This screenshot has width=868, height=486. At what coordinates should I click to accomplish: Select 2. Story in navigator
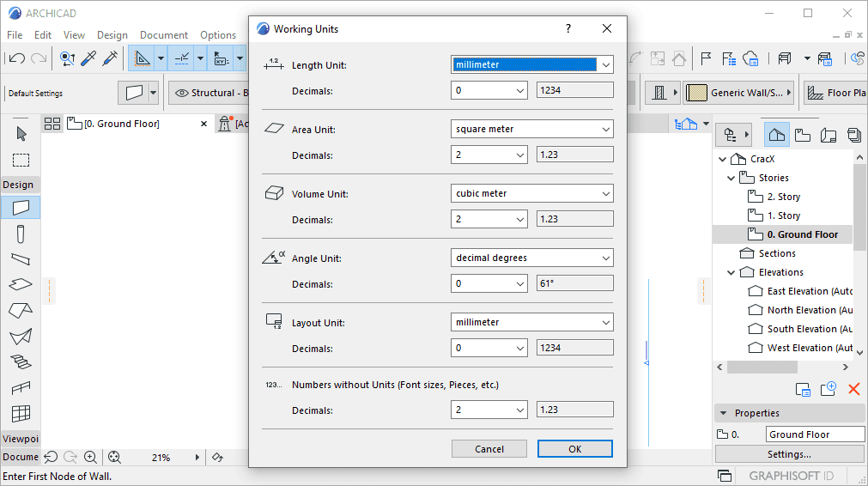[x=783, y=197]
